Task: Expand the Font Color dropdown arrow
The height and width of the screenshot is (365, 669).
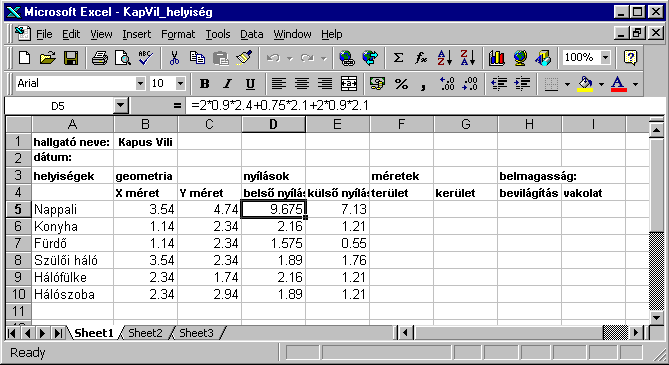Action: 635,84
